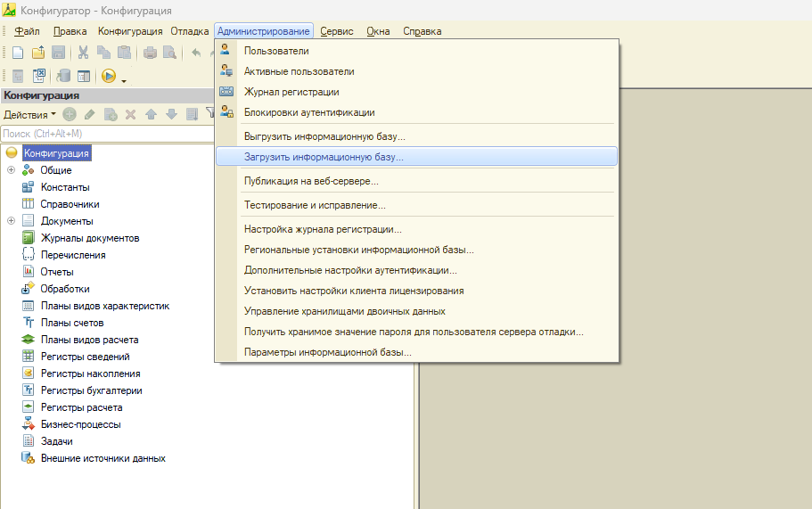Screen dimensions: 812x509
Task: Choose Управление хранилищами двоичных данных
Action: [x=416, y=311]
